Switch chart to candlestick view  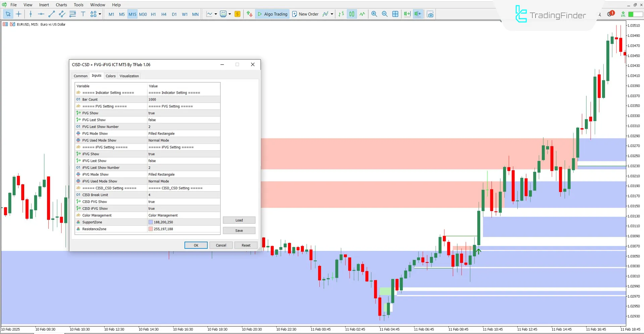pos(351,14)
